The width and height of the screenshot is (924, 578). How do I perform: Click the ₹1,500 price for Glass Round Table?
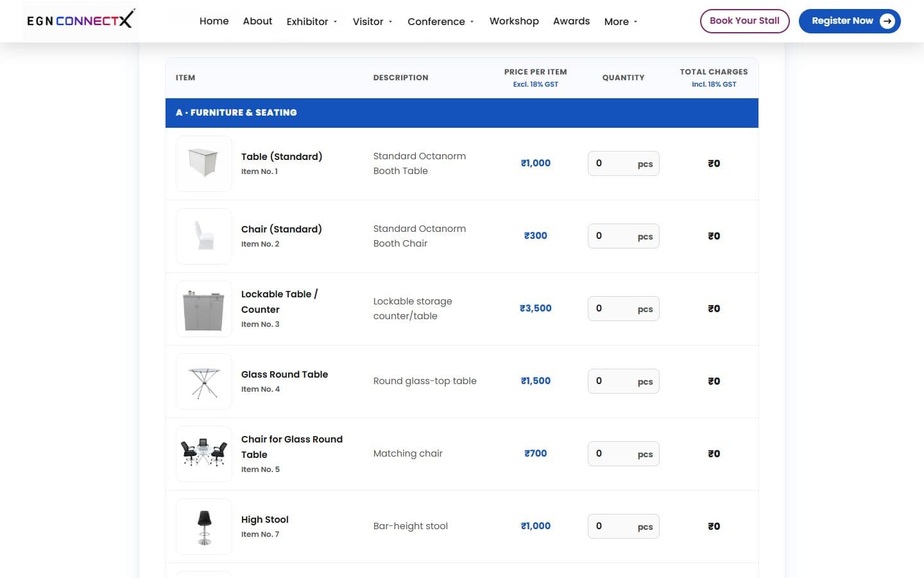pos(536,381)
